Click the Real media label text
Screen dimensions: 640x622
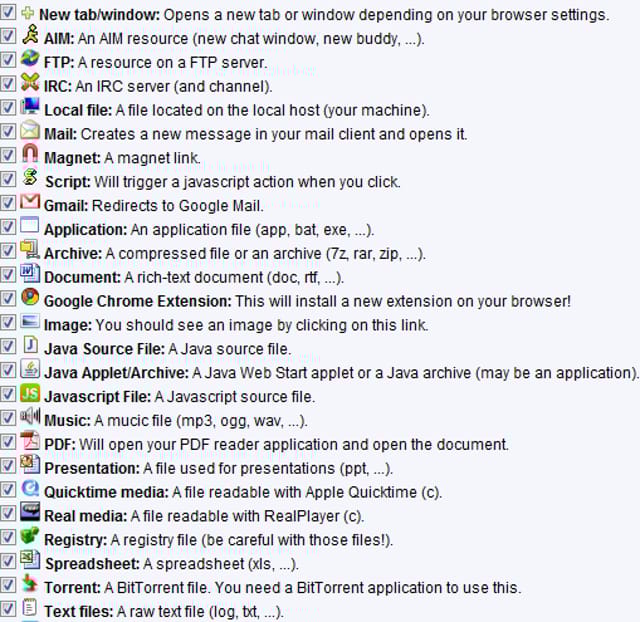point(85,516)
